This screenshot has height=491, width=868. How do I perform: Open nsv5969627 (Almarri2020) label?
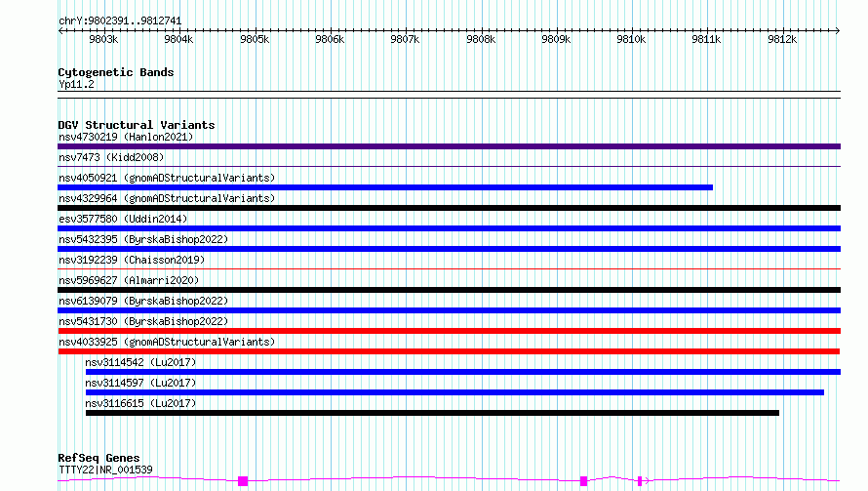(129, 280)
